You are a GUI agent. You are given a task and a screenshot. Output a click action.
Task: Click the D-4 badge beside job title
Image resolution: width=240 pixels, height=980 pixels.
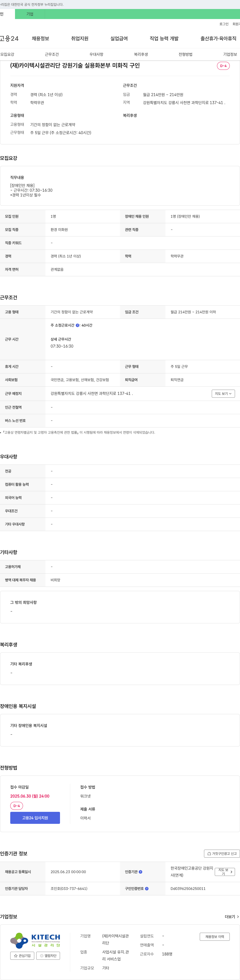[223, 66]
